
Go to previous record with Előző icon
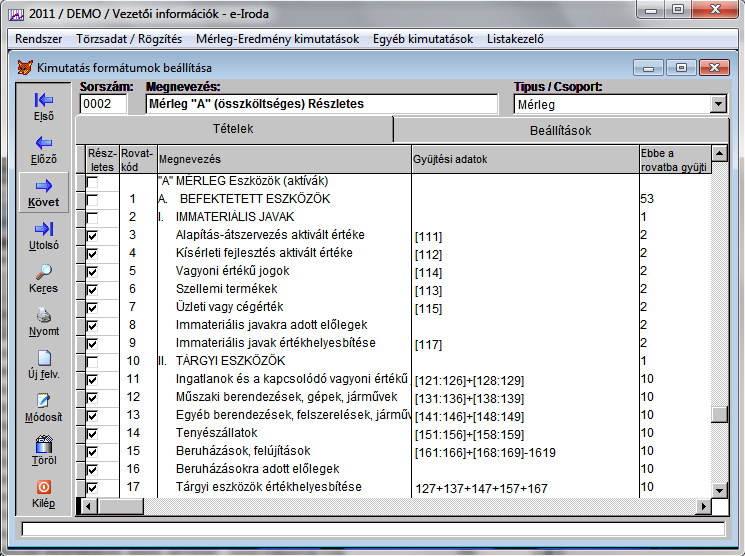tap(44, 144)
